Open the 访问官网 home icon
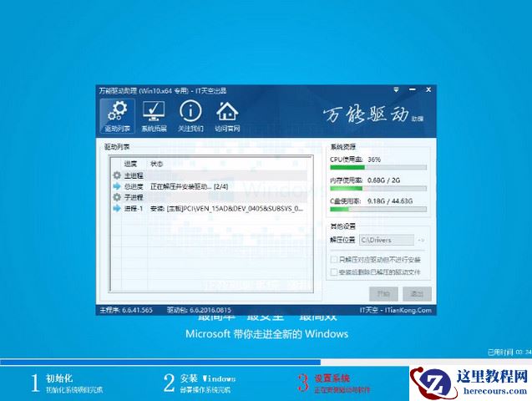The image size is (532, 401). pyautogui.click(x=227, y=116)
